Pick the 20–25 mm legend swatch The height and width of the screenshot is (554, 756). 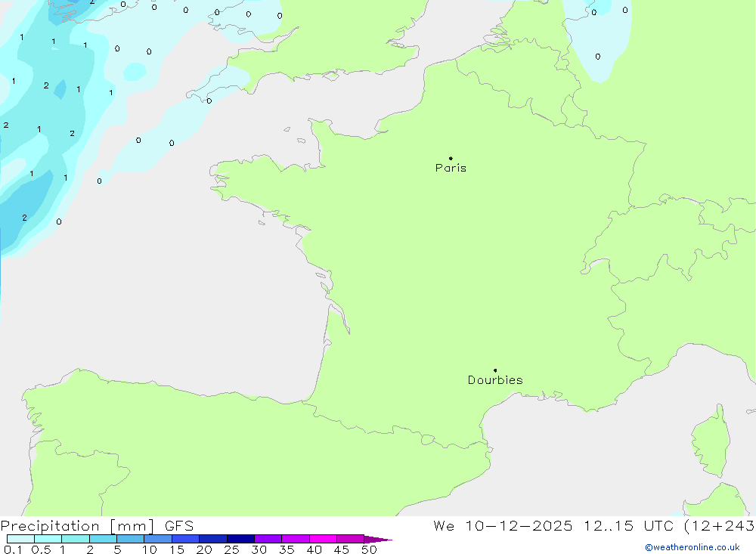point(213,539)
